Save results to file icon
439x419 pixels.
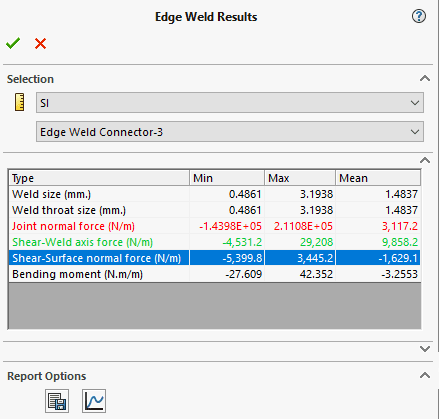point(57,401)
